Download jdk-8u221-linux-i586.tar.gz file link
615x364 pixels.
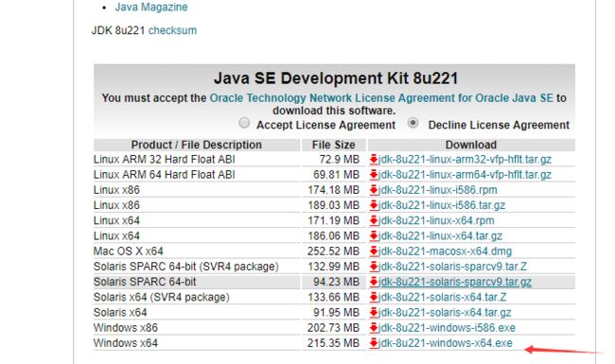point(442,205)
